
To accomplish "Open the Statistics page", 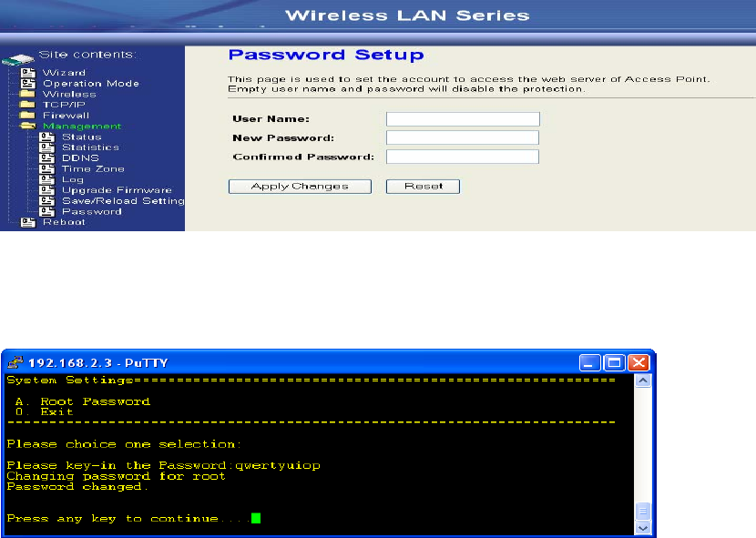I will pyautogui.click(x=90, y=147).
